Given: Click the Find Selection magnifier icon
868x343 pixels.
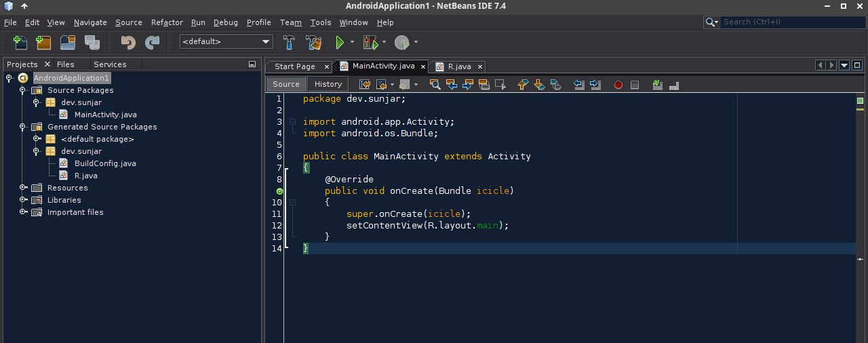Looking at the screenshot, I should 435,85.
